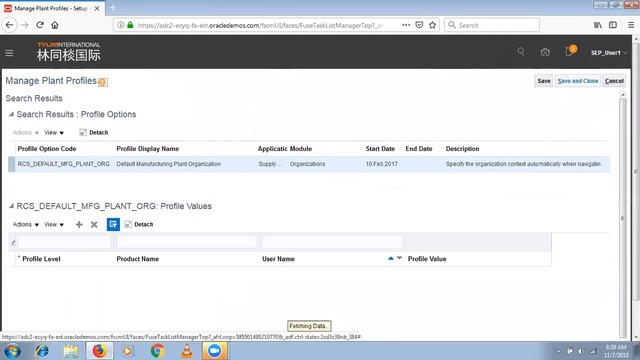Open the View menu in Profile Values
The height and width of the screenshot is (360, 640).
tap(54, 224)
